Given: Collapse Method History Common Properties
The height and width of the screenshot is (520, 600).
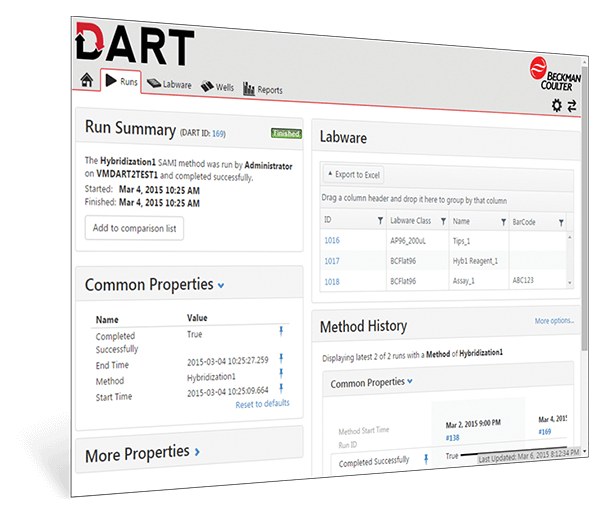Looking at the screenshot, I should tap(410, 381).
